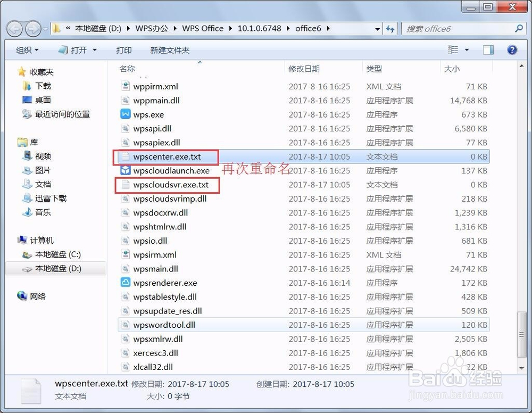Open the 视频 library
The image size is (532, 413).
[x=37, y=156]
